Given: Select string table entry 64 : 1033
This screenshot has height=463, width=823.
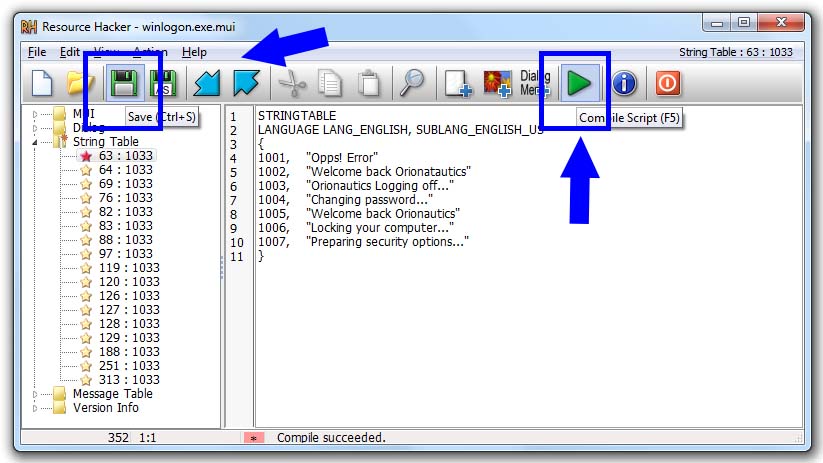Looking at the screenshot, I should (125, 170).
